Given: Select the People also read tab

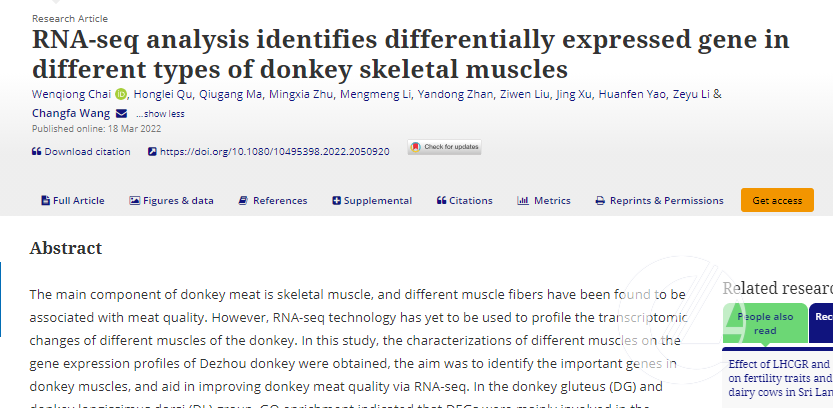Looking at the screenshot, I should pyautogui.click(x=765, y=323).
